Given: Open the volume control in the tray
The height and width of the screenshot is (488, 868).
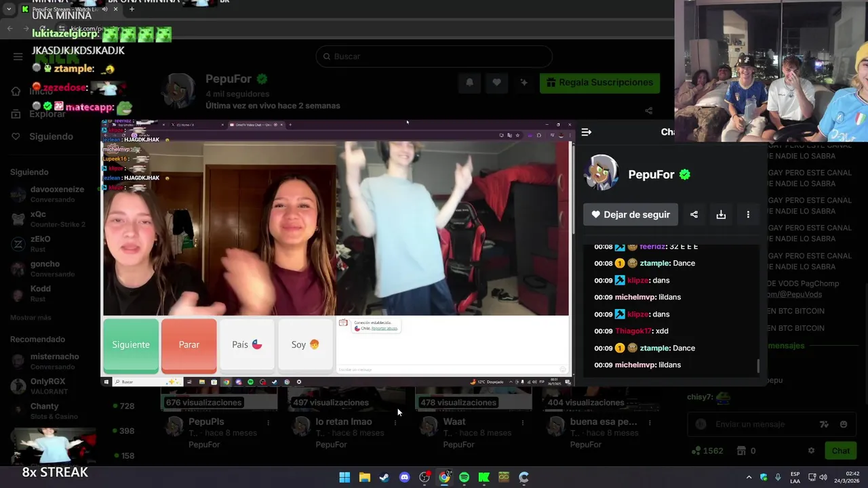Looking at the screenshot, I should [x=823, y=477].
